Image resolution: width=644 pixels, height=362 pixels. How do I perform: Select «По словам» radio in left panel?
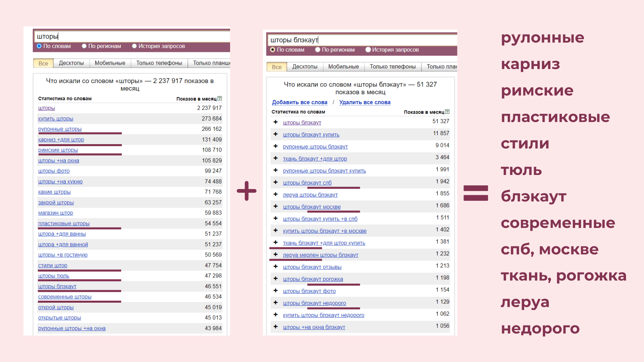(39, 46)
